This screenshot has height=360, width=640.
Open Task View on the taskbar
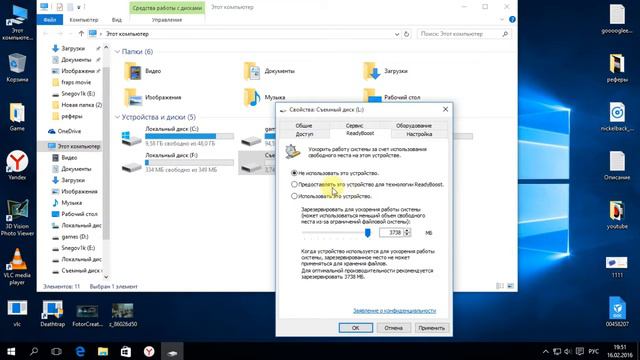coord(56,351)
